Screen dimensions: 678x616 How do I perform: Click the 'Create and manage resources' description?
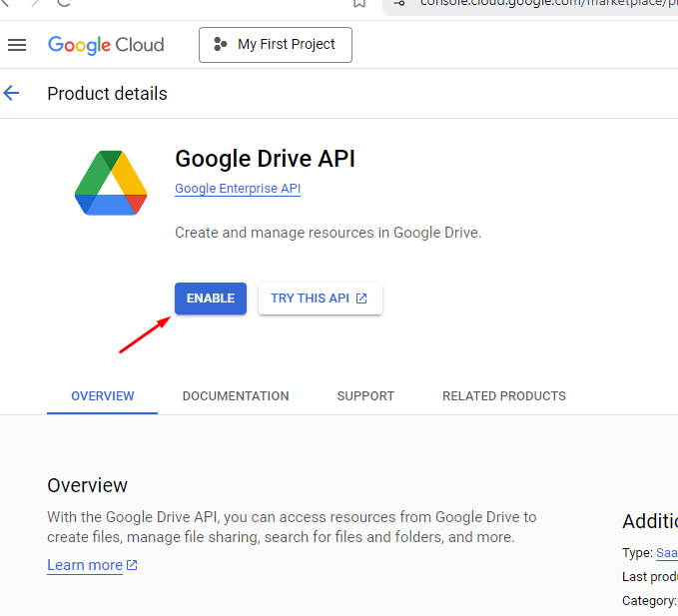[x=329, y=233]
